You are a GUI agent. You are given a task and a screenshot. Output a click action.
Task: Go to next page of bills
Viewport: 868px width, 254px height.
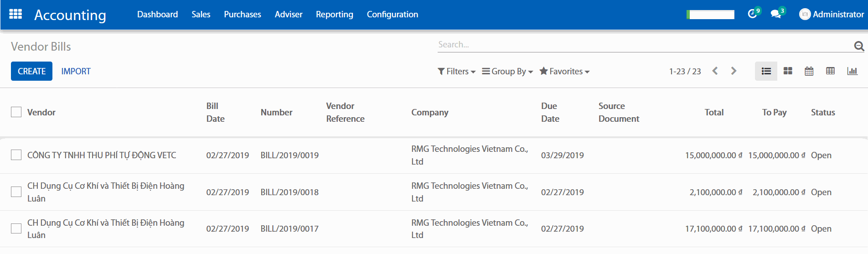point(734,71)
